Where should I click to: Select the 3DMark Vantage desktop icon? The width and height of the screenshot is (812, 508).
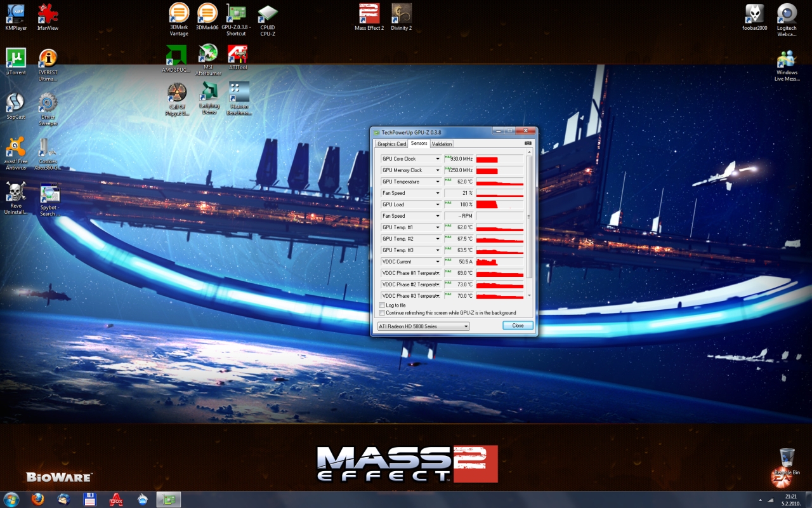[x=179, y=20]
